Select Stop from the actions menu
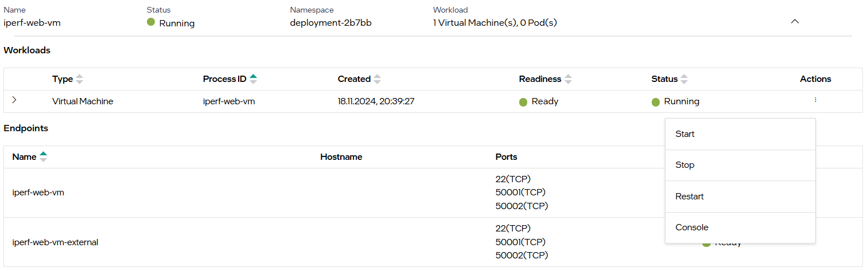This screenshot has height=271, width=868. (x=685, y=165)
